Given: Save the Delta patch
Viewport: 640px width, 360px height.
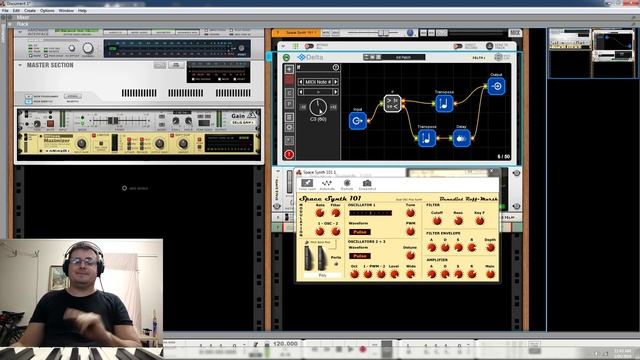Looking at the screenshot, I should pyautogui.click(x=378, y=57).
